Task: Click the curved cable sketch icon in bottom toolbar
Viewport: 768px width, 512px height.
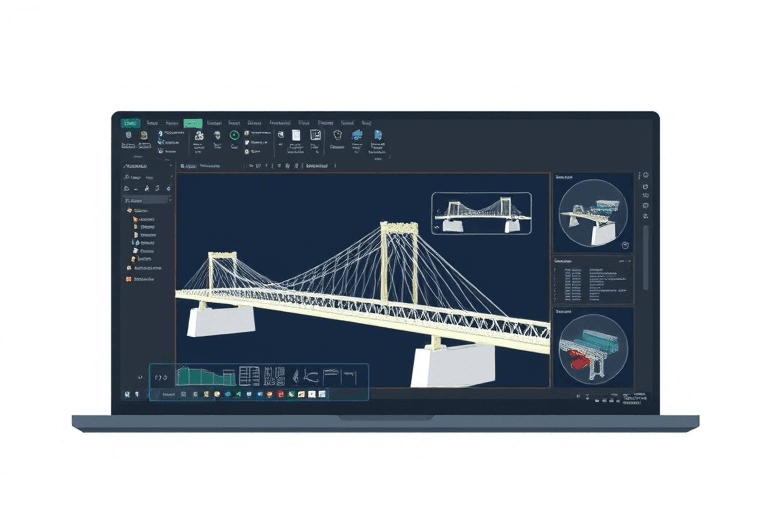Action: click(x=310, y=376)
